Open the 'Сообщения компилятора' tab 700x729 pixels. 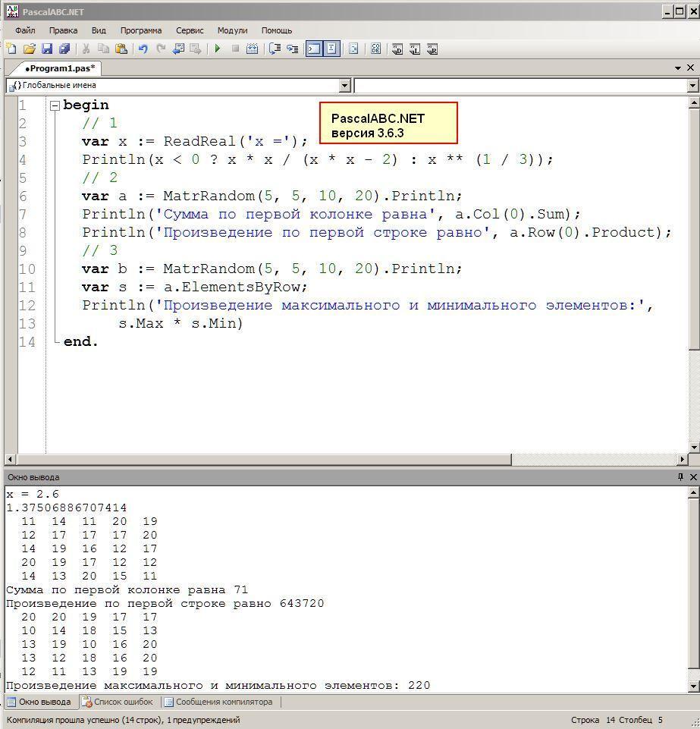point(218,702)
